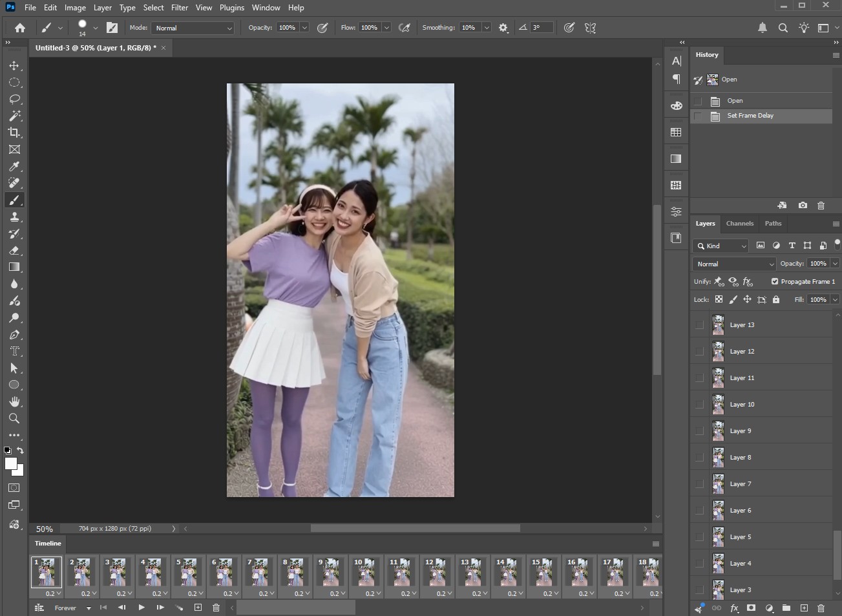Choose the Eraser tool
The width and height of the screenshot is (842, 616).
click(x=14, y=250)
